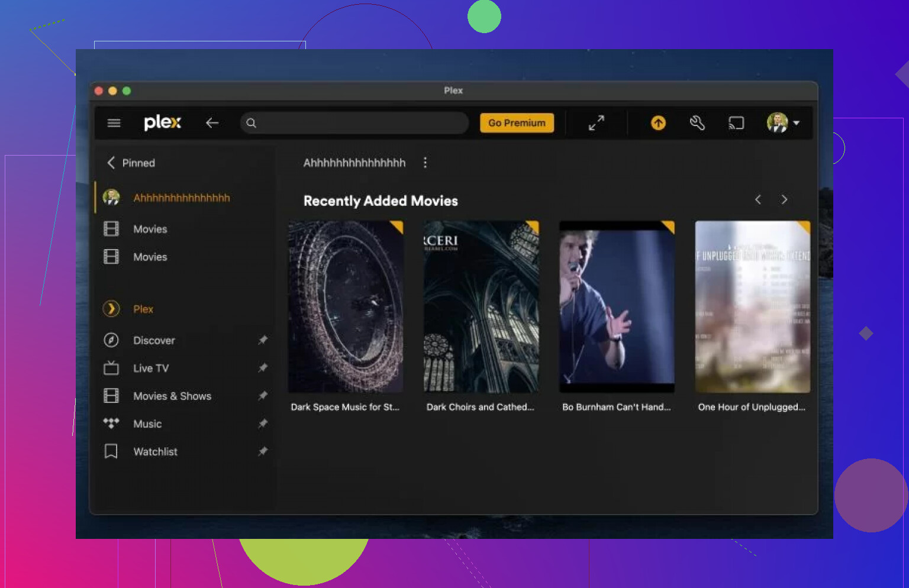The height and width of the screenshot is (588, 909).
Task: Select Live TV in the sidebar
Action: (x=151, y=368)
